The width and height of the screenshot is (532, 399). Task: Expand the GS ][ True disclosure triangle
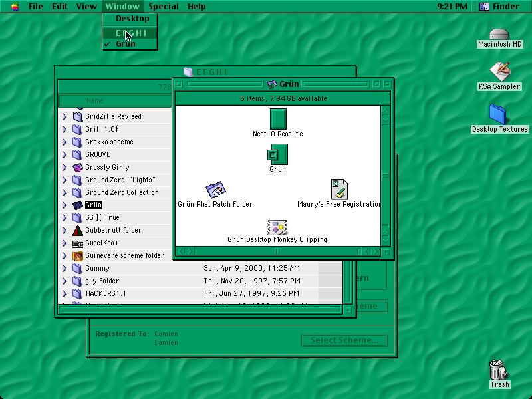[65, 217]
